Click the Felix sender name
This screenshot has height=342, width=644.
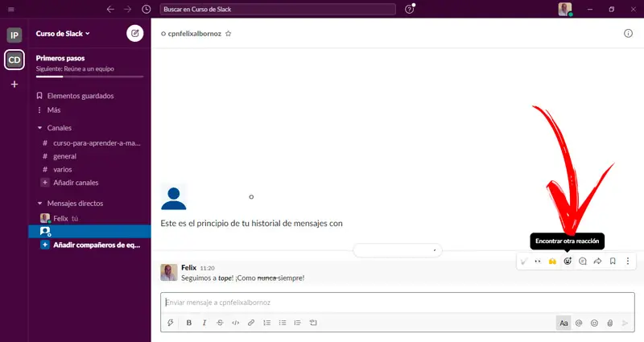click(188, 268)
